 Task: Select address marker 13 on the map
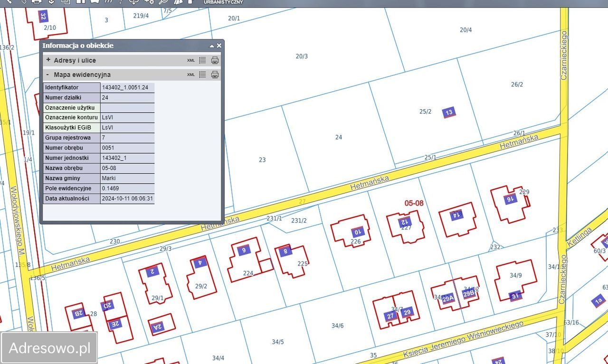tap(449, 112)
